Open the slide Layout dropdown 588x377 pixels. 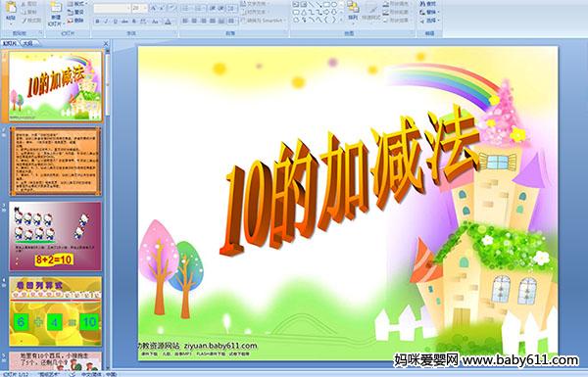click(x=76, y=4)
